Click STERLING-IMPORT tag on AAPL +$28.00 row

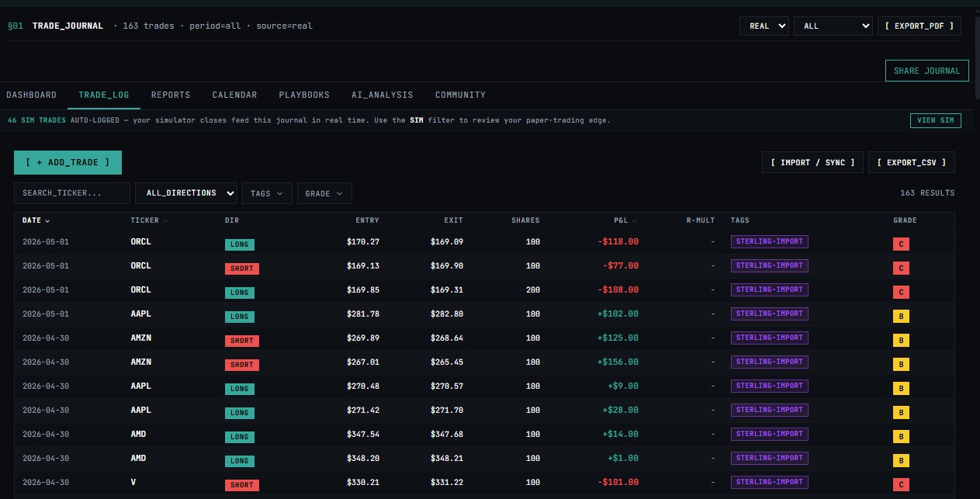(x=770, y=410)
